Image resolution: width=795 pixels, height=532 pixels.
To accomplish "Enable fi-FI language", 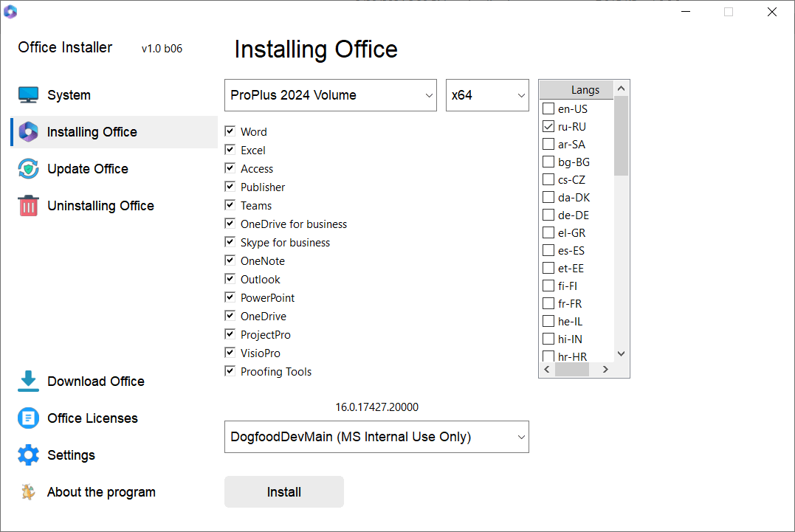I will click(548, 286).
